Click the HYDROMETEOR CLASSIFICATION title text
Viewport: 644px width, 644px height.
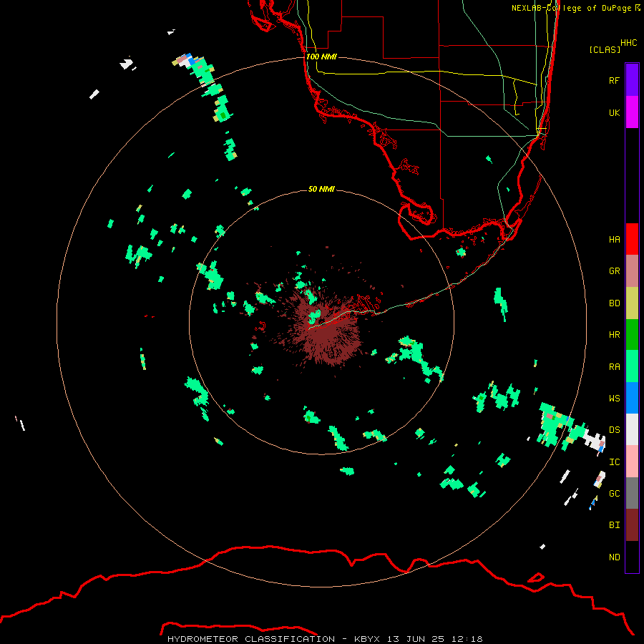(251, 639)
